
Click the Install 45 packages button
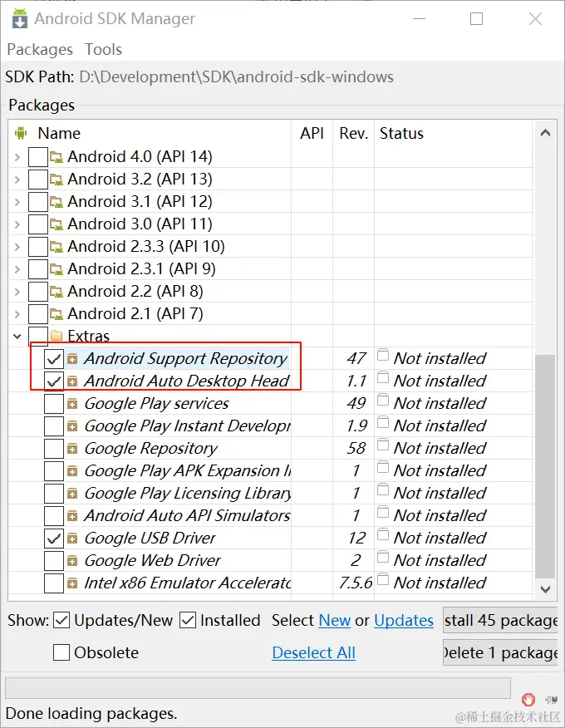500,620
